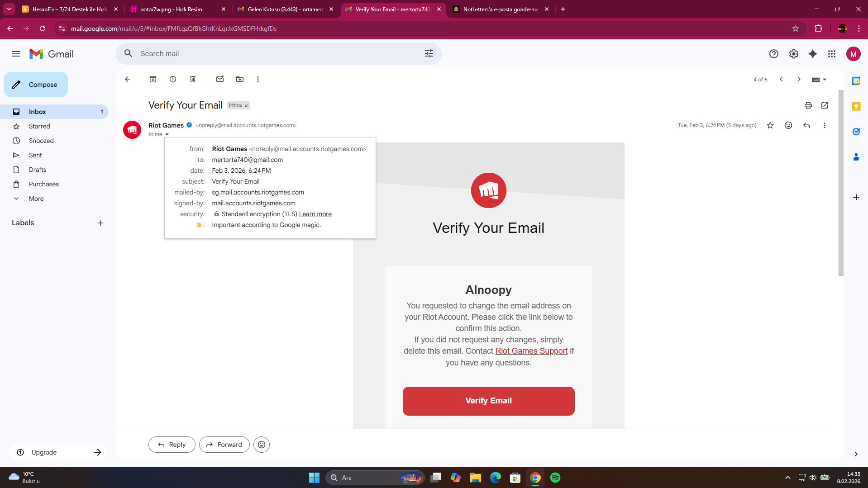Open more toolbar options above email
The image size is (868, 488).
point(258,79)
